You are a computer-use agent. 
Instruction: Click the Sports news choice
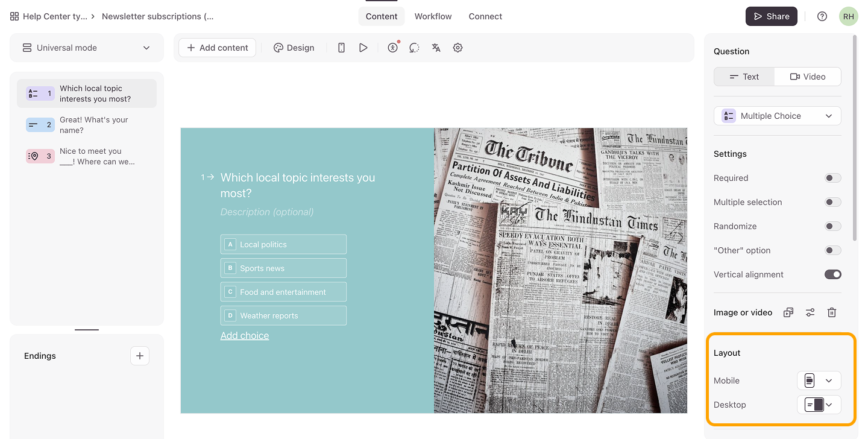[283, 268]
